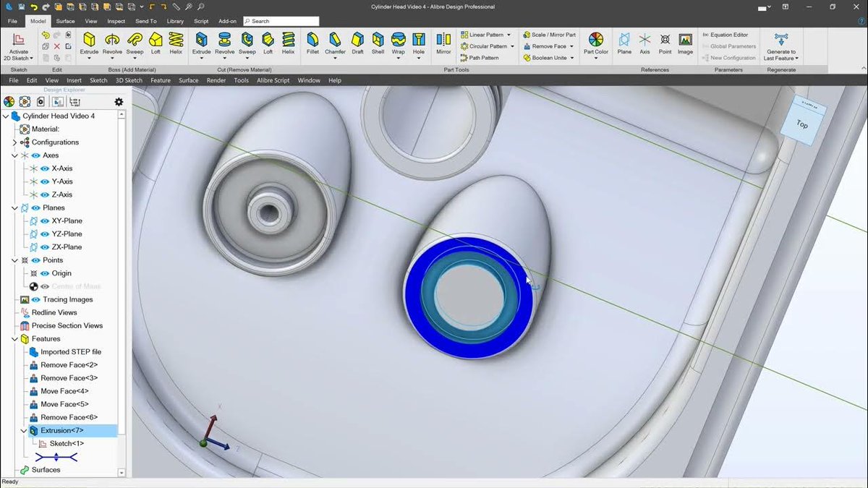Click Activate 2D Sketch

[x=19, y=46]
